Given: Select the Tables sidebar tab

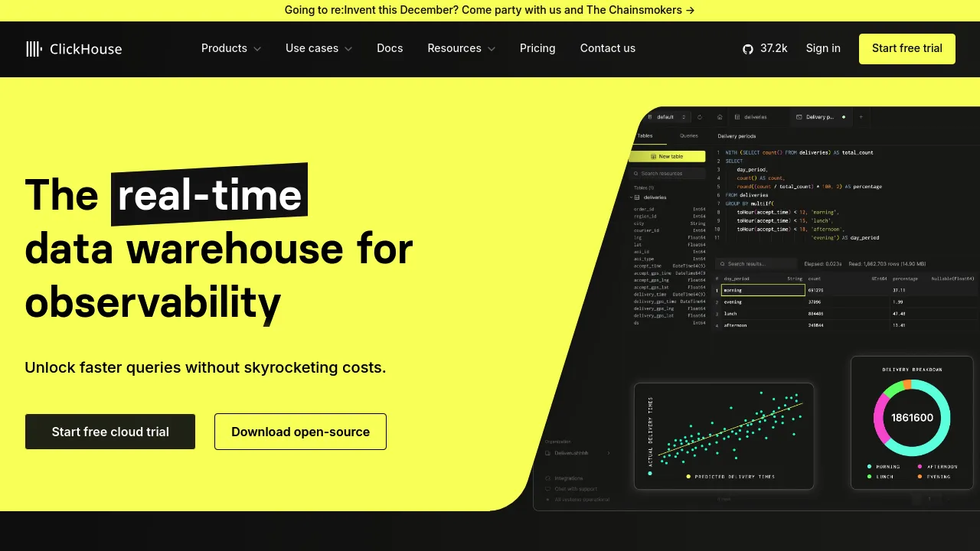Looking at the screenshot, I should pyautogui.click(x=645, y=136).
